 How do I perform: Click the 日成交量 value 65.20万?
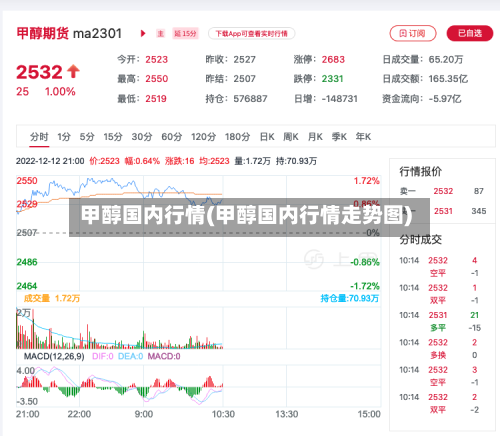pos(446,59)
